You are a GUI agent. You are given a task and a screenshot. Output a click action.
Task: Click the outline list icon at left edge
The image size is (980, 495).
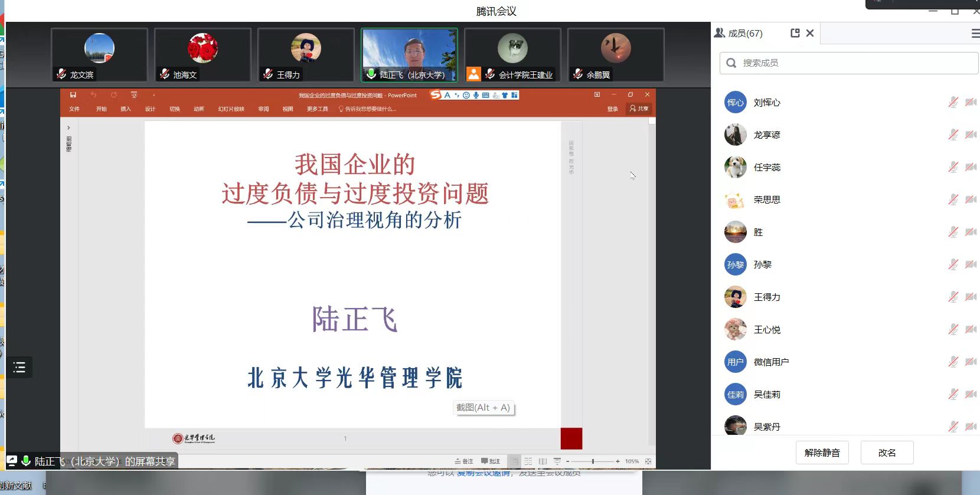(19, 368)
